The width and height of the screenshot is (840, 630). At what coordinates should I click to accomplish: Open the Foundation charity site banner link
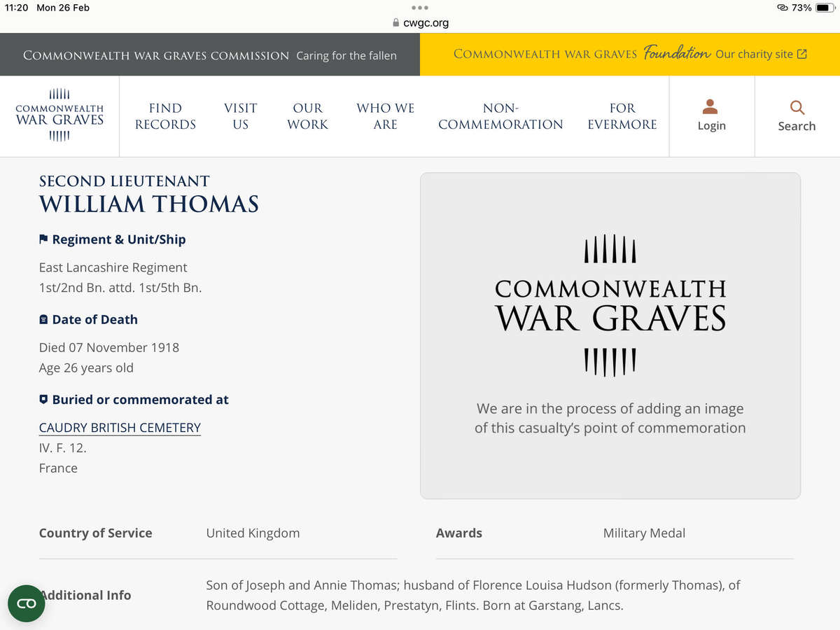pyautogui.click(x=630, y=54)
